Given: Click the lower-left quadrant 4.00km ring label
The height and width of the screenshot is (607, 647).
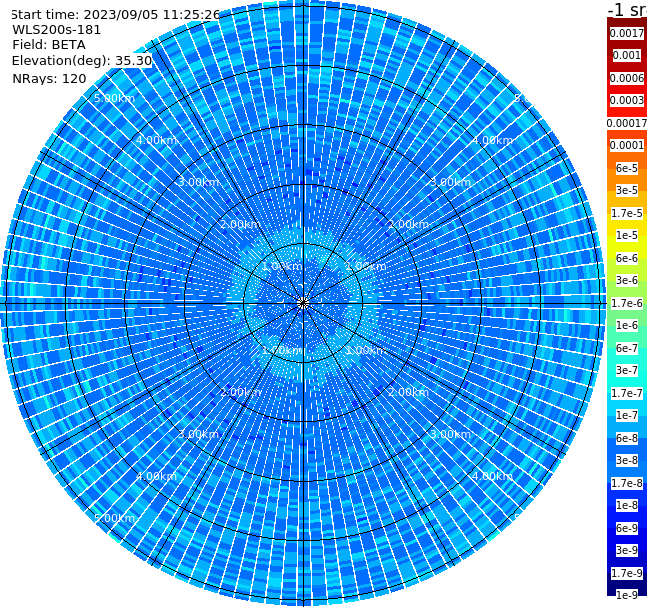Looking at the screenshot, I should 156,476.
